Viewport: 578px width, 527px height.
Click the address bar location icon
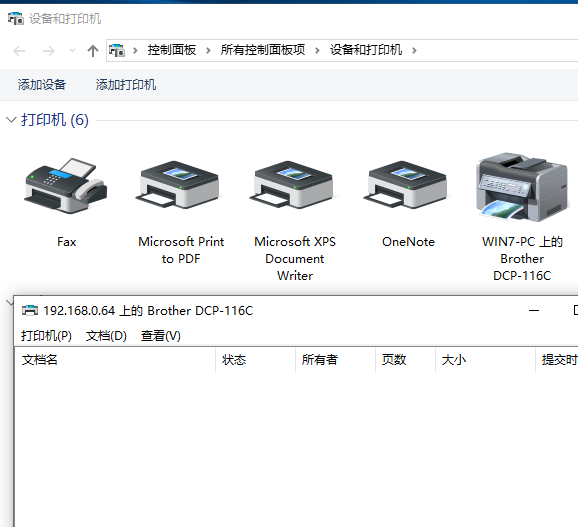coord(117,50)
